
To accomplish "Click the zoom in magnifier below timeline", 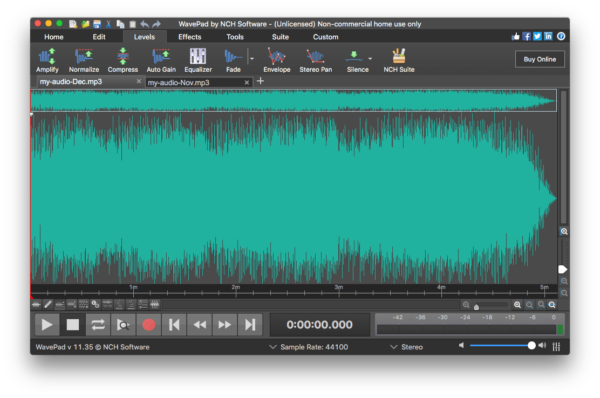I will pos(517,305).
